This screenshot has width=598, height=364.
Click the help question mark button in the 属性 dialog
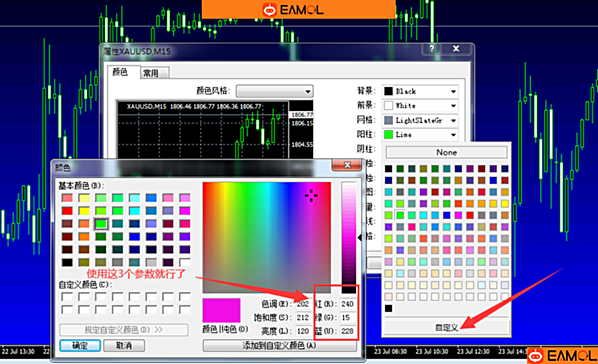pos(432,49)
